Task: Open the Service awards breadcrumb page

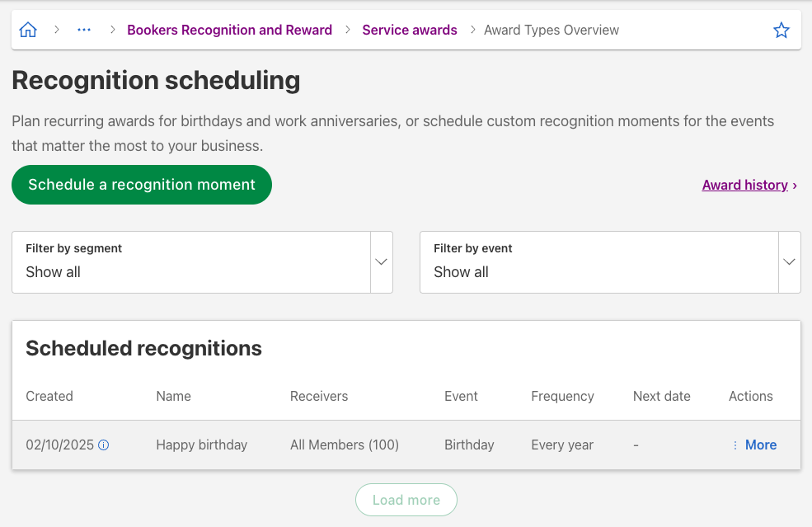Action: [x=409, y=30]
